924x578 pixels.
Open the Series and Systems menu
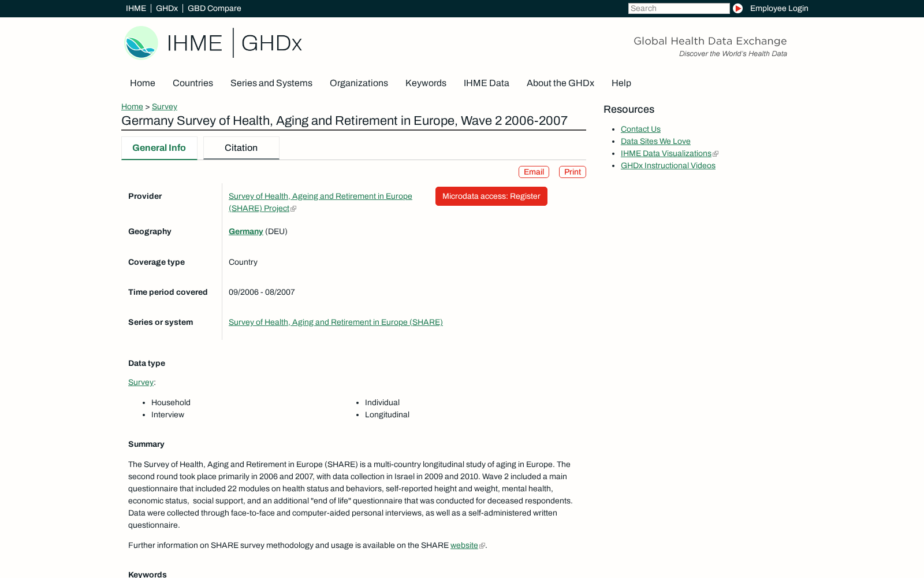pyautogui.click(x=271, y=83)
